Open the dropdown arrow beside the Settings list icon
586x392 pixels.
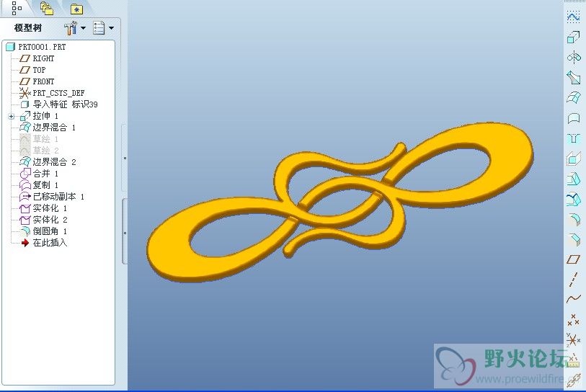111,28
